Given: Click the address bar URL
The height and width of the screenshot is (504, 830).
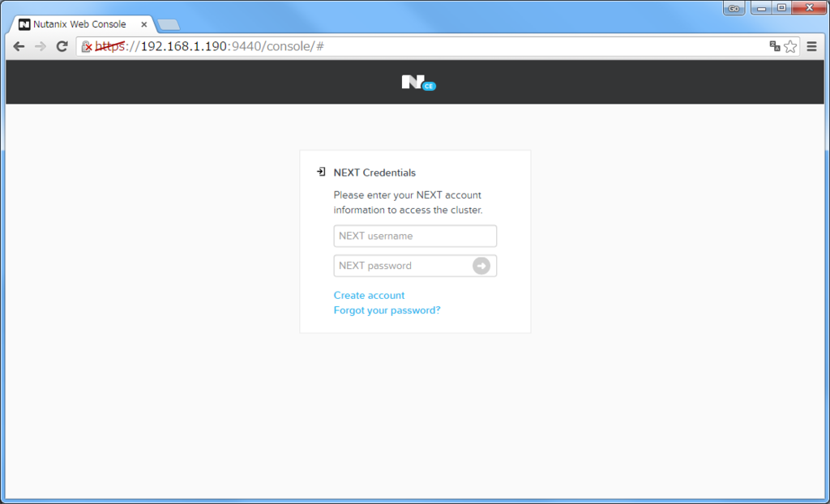Looking at the screenshot, I should (210, 46).
